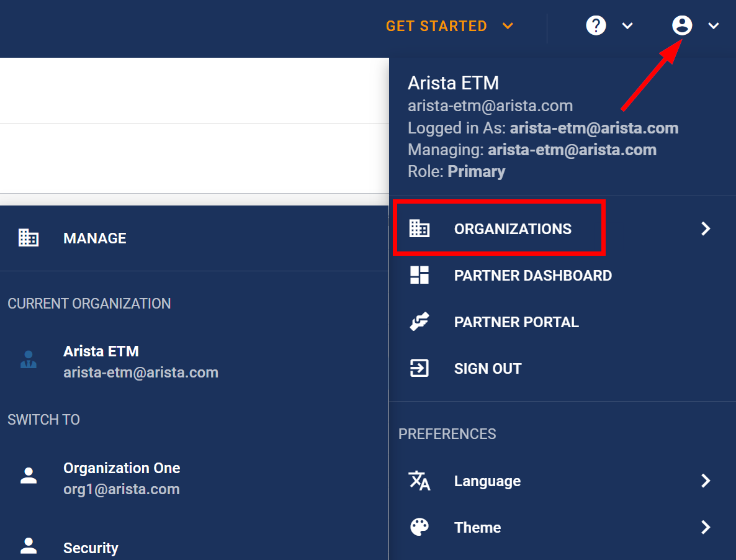Click the Partner Dashboard grid icon
The image size is (736, 560).
pyautogui.click(x=420, y=275)
